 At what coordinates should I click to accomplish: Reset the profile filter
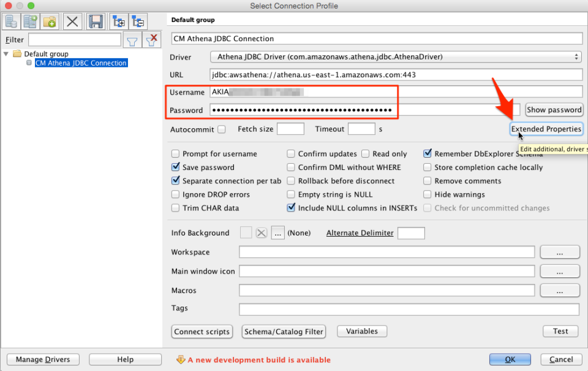tap(153, 39)
